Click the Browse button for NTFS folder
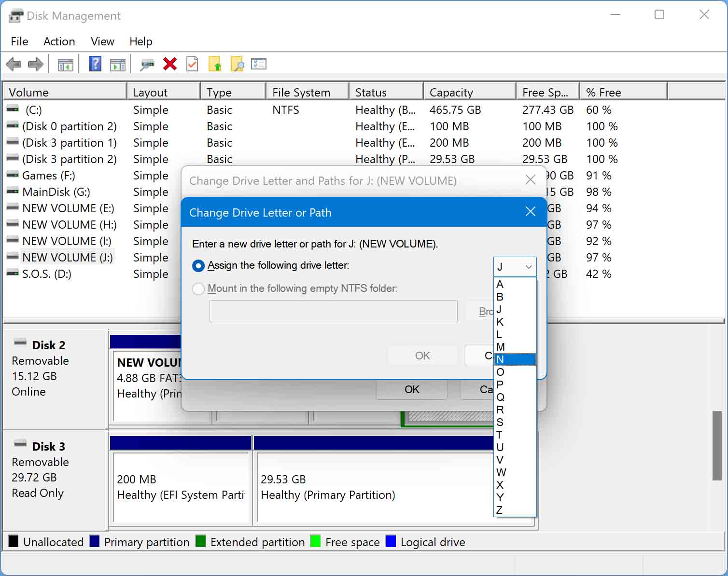Viewport: 728px width, 576px height. click(x=479, y=312)
